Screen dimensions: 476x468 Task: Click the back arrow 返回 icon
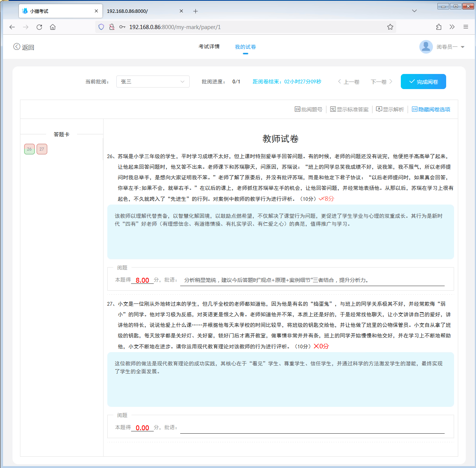click(x=17, y=47)
